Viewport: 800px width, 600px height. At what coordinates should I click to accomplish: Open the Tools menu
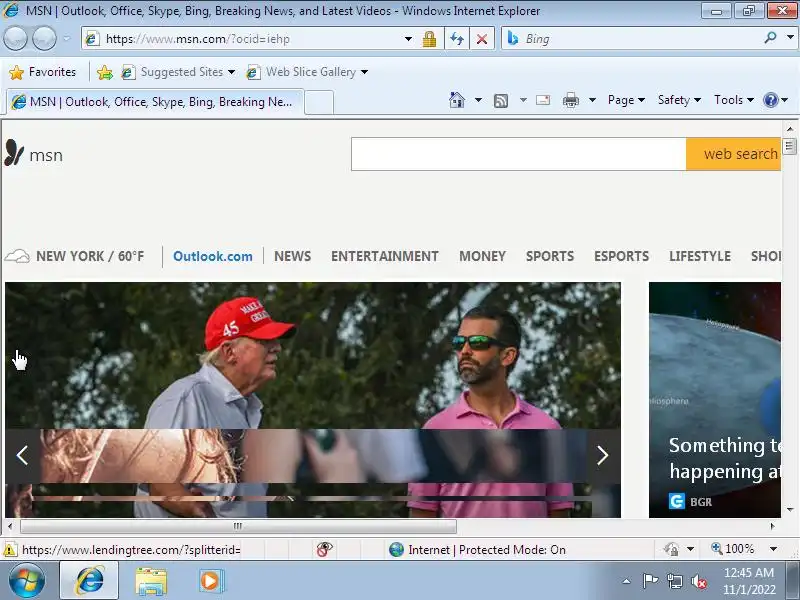(x=734, y=100)
